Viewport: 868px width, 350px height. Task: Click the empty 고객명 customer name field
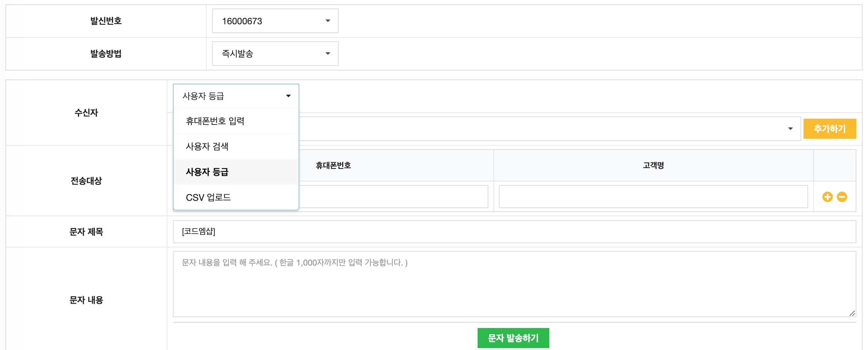coord(653,197)
